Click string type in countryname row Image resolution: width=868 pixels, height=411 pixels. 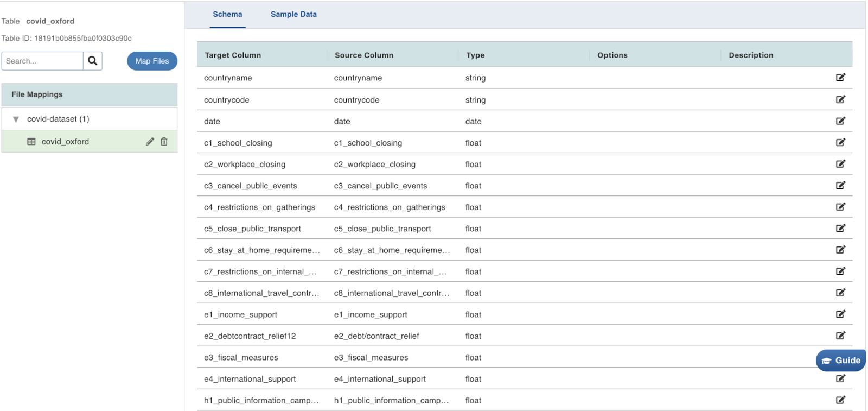[x=475, y=78]
